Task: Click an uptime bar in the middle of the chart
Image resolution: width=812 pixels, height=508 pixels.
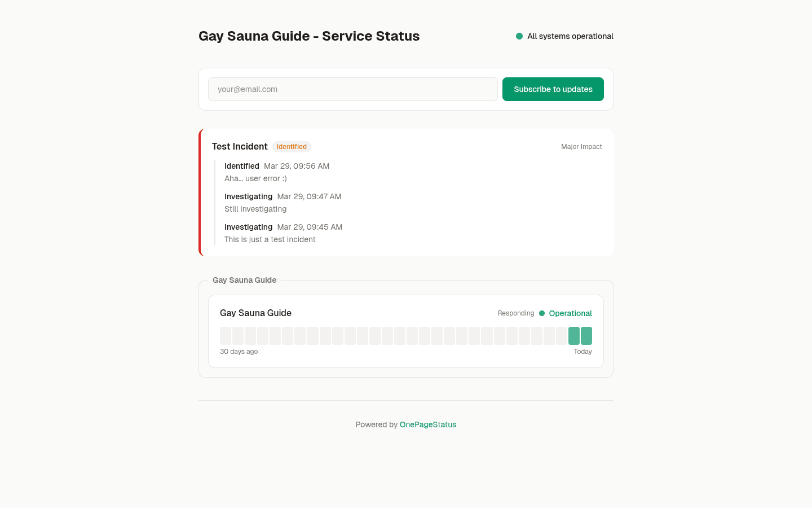Action: click(400, 335)
